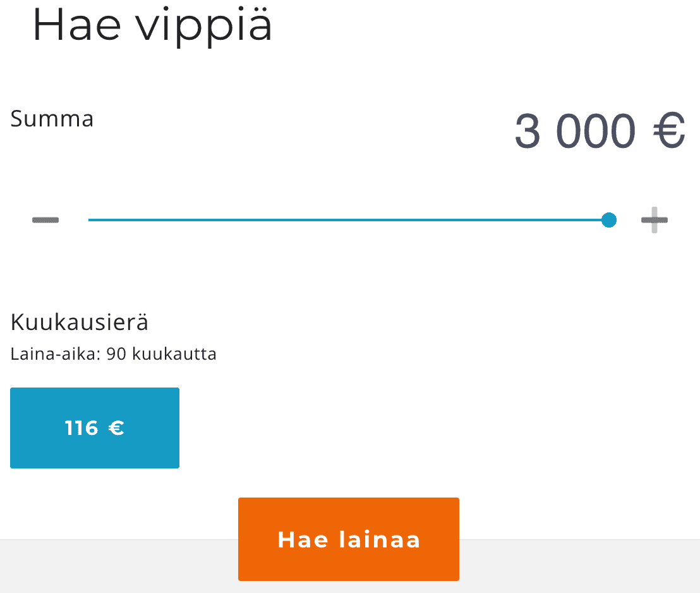Select the 116 € monthly payment button
Image resolution: width=700 pixels, height=593 pixels.
[95, 428]
